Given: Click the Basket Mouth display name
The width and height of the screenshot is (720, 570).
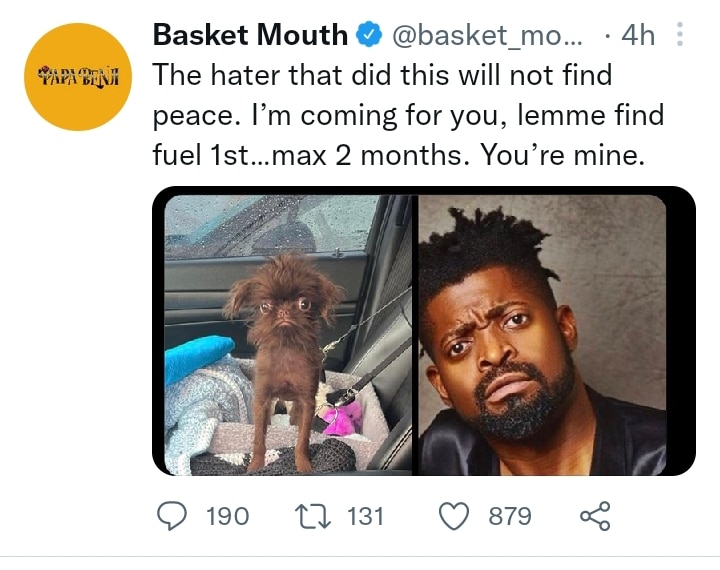Looking at the screenshot, I should [x=250, y=35].
